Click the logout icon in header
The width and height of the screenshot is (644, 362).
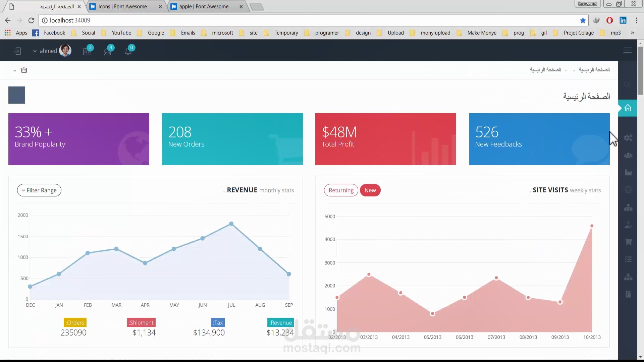(x=17, y=51)
